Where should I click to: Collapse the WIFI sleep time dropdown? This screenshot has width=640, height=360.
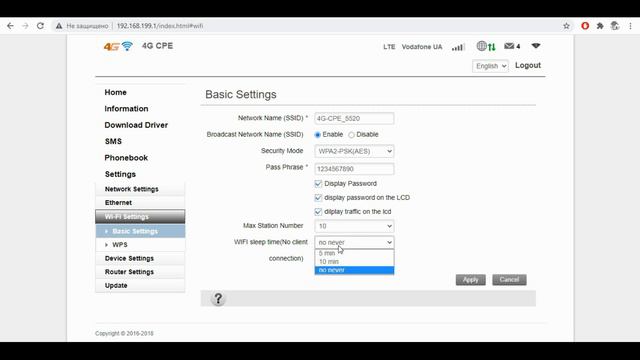coord(354,242)
